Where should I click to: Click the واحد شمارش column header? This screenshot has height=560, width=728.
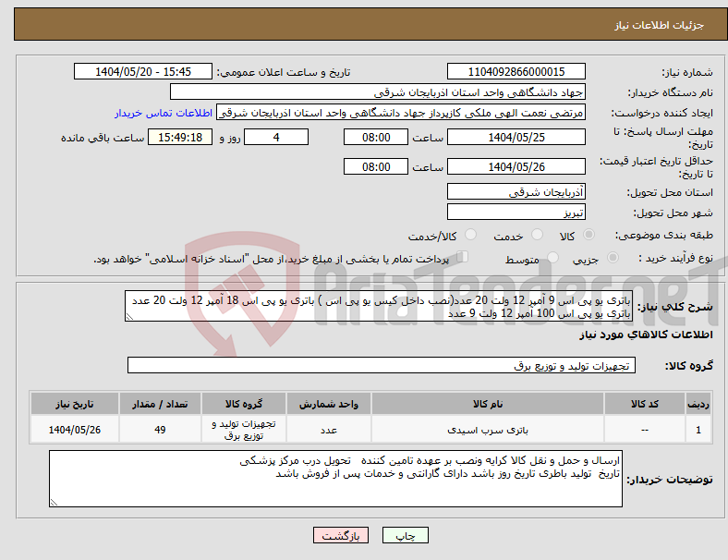pyautogui.click(x=329, y=404)
